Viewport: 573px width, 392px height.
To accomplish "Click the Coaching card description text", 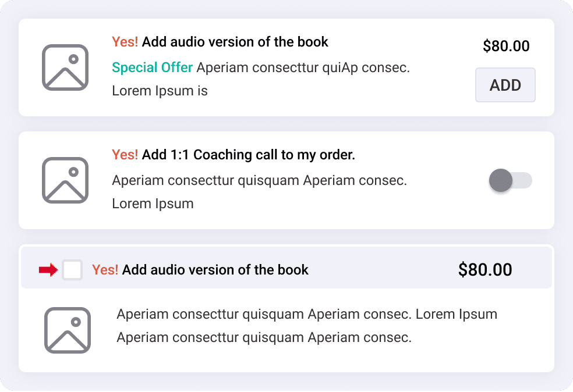I will coord(260,192).
